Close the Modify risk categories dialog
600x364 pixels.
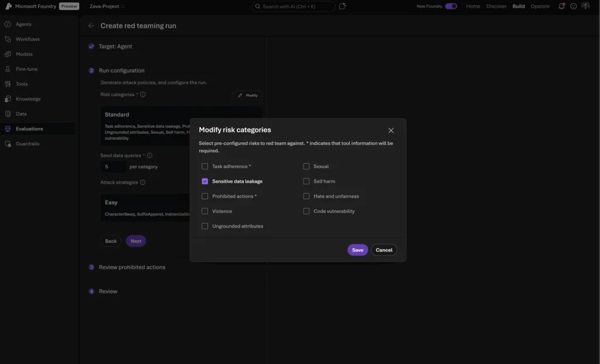391,131
